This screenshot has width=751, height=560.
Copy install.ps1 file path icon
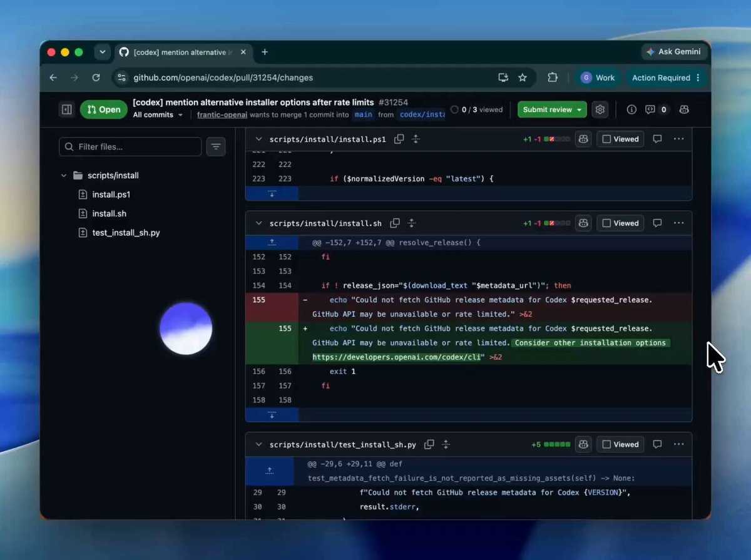click(399, 140)
